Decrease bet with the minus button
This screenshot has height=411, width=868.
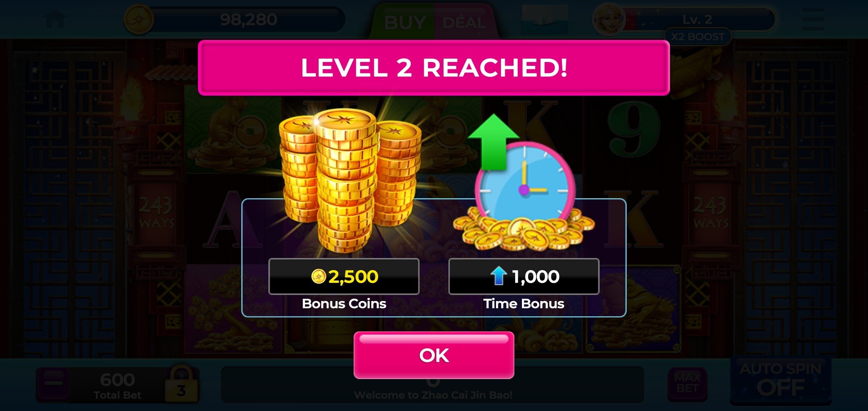54,384
